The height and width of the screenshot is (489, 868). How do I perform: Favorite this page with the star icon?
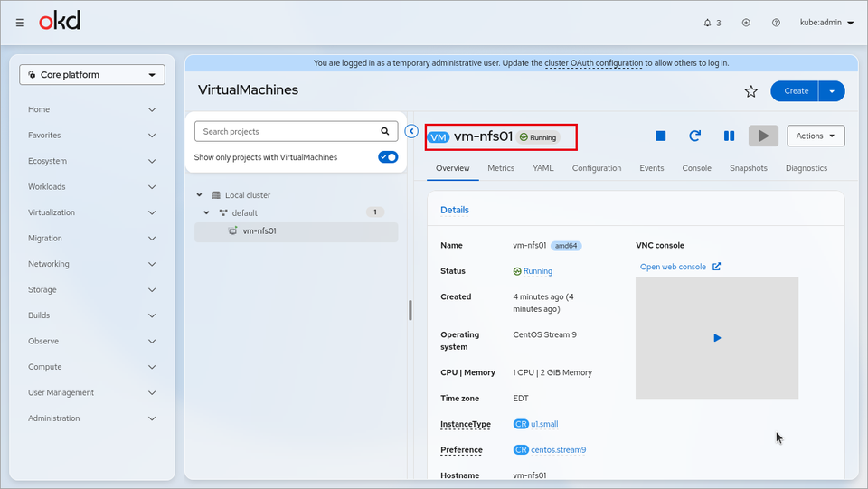pyautogui.click(x=750, y=91)
